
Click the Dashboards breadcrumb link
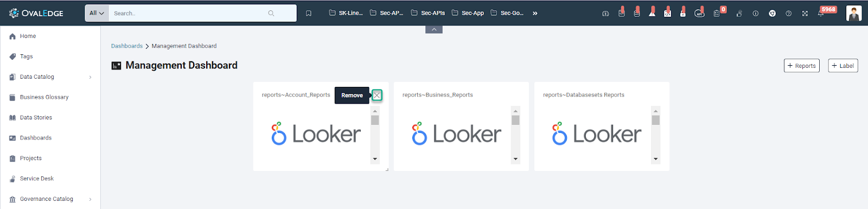pos(127,46)
